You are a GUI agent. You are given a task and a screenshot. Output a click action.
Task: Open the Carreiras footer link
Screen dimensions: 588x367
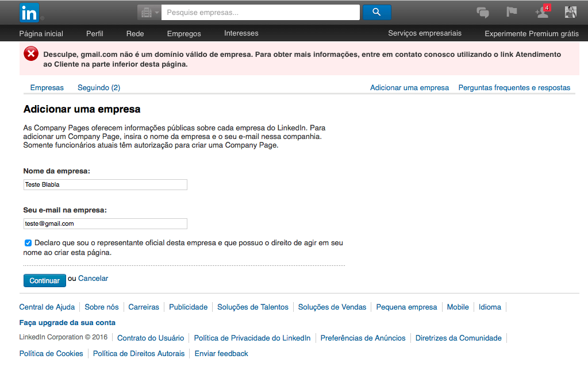[x=144, y=307]
